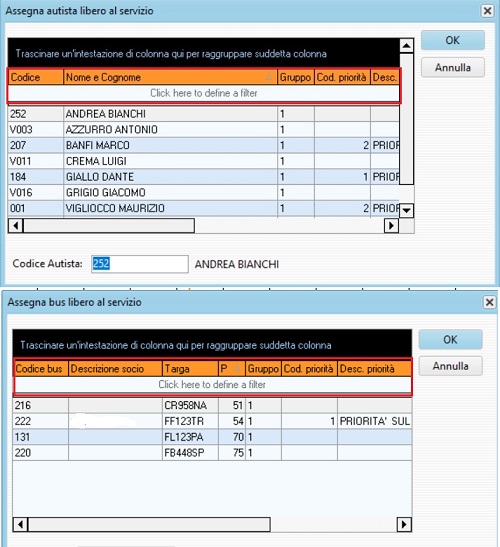Click up arrow of driver list scrollbar

click(x=406, y=46)
